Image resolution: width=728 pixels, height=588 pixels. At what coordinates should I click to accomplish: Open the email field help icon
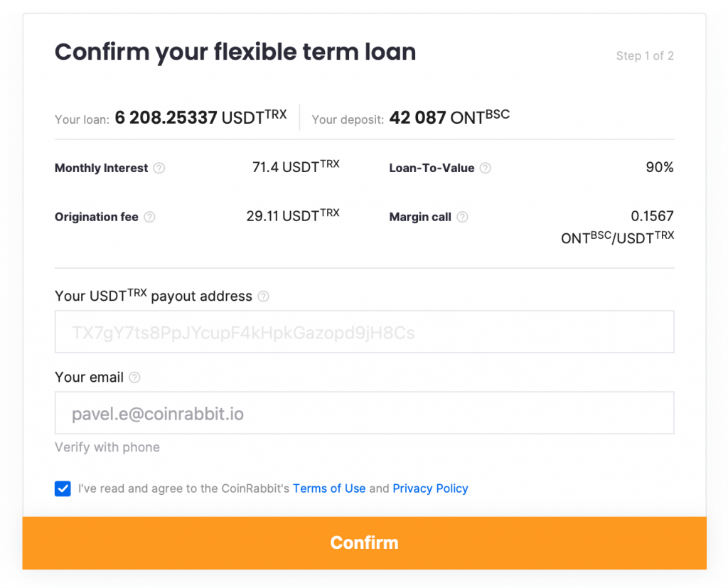[x=134, y=378]
